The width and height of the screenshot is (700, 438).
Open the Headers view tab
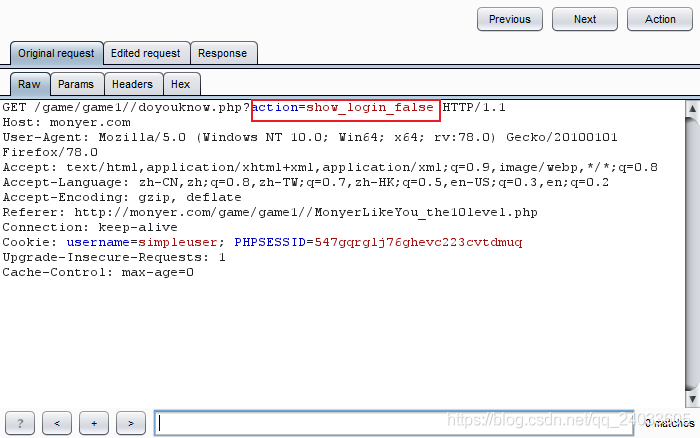pos(132,84)
